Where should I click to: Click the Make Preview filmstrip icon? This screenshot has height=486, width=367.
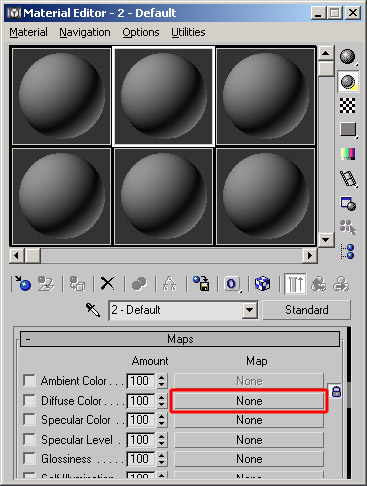348,179
